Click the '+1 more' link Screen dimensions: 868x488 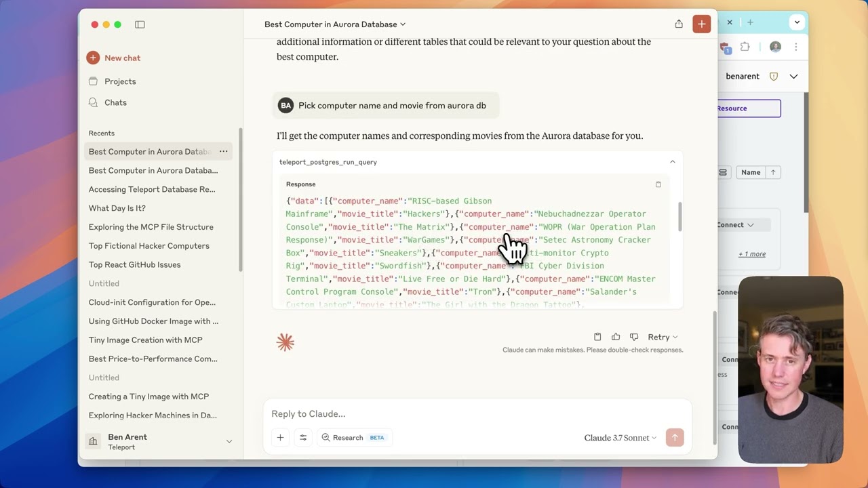coord(752,253)
